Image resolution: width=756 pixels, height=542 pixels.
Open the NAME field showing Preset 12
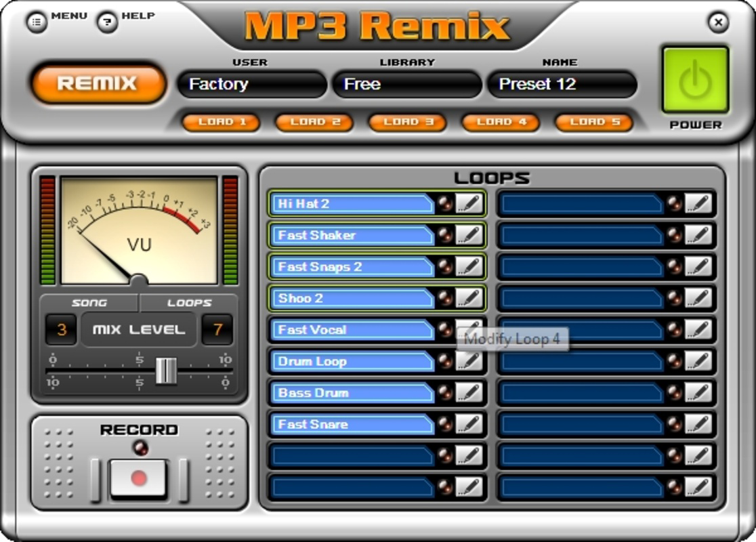pos(562,84)
